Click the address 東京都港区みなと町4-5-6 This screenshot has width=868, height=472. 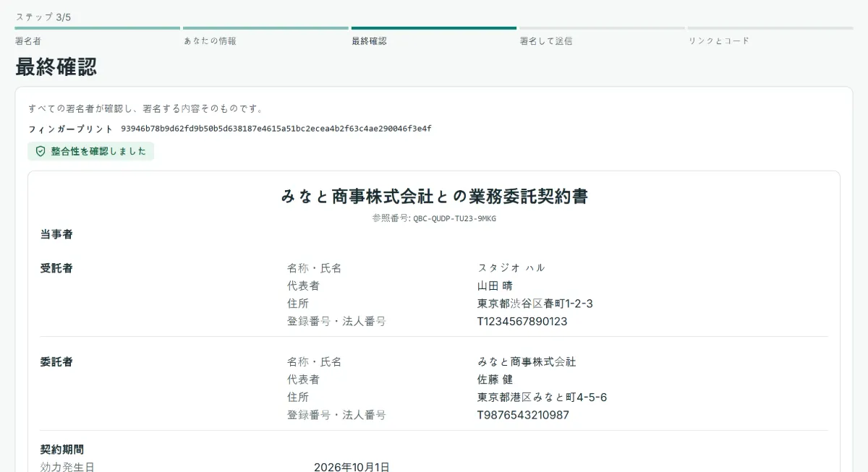(x=542, y=398)
